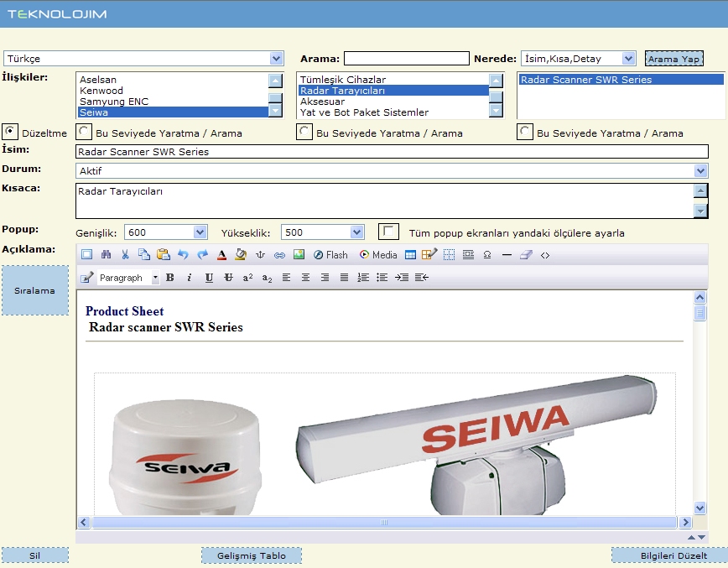Click the Arama Yap button

tap(674, 59)
